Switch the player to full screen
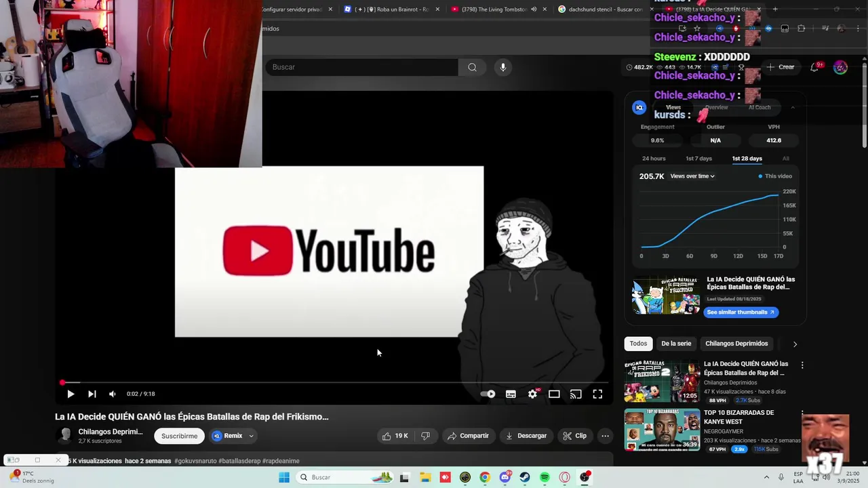 (597, 394)
